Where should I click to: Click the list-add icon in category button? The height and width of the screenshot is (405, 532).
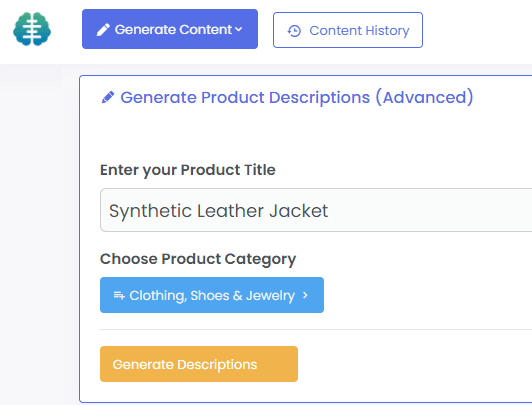coord(119,295)
